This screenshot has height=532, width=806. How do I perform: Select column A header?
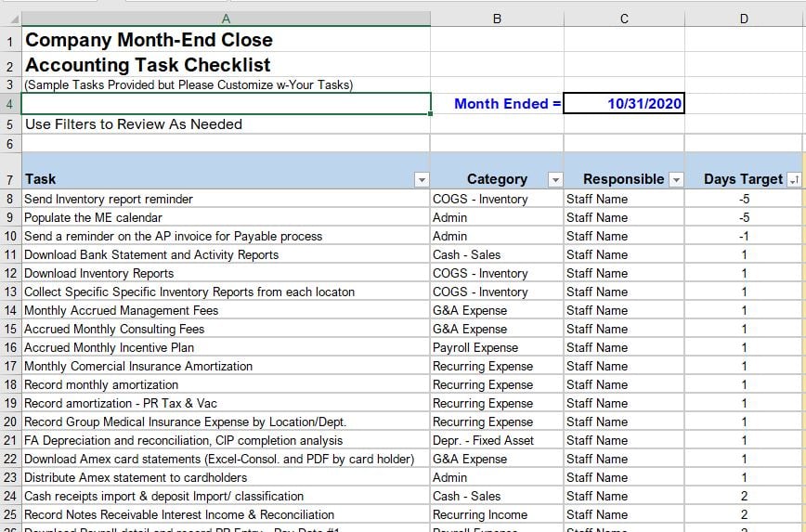tap(226, 19)
